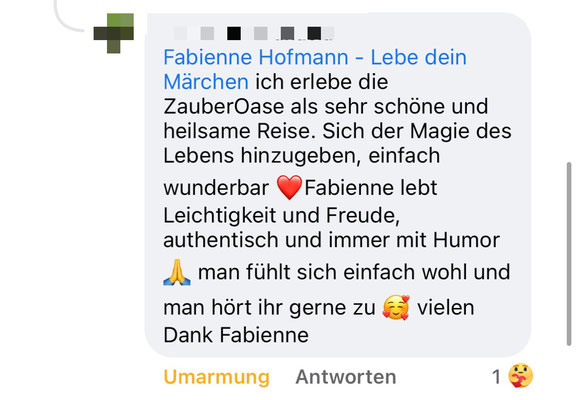Click the care reaction emoji next to the count
The height and width of the screenshot is (400, 576).
point(520,376)
